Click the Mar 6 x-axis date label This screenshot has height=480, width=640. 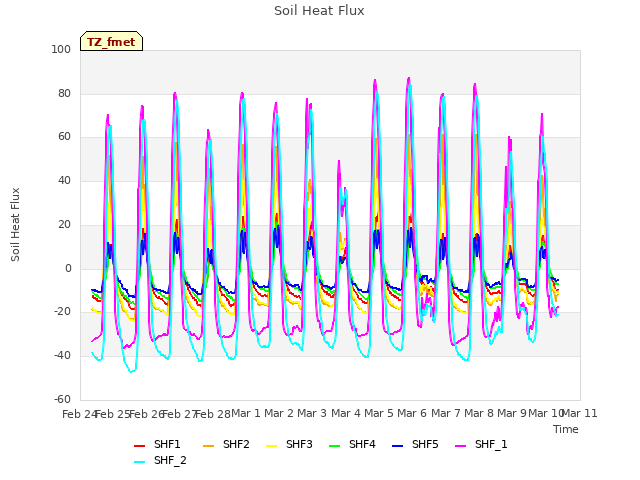coord(412,413)
